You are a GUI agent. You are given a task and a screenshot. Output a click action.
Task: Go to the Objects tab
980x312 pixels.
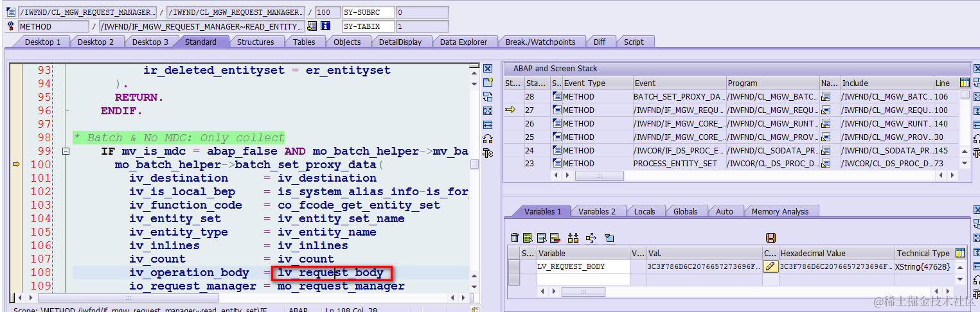click(x=347, y=42)
